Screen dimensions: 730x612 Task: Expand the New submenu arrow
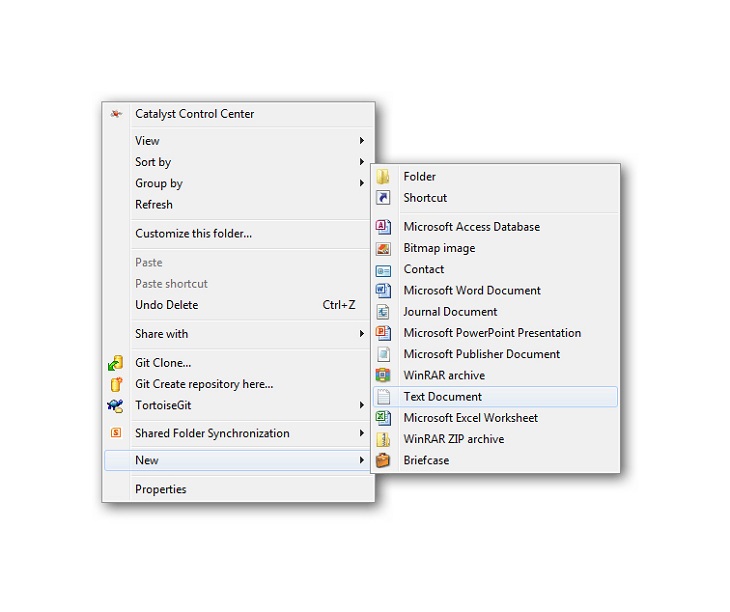pos(362,460)
